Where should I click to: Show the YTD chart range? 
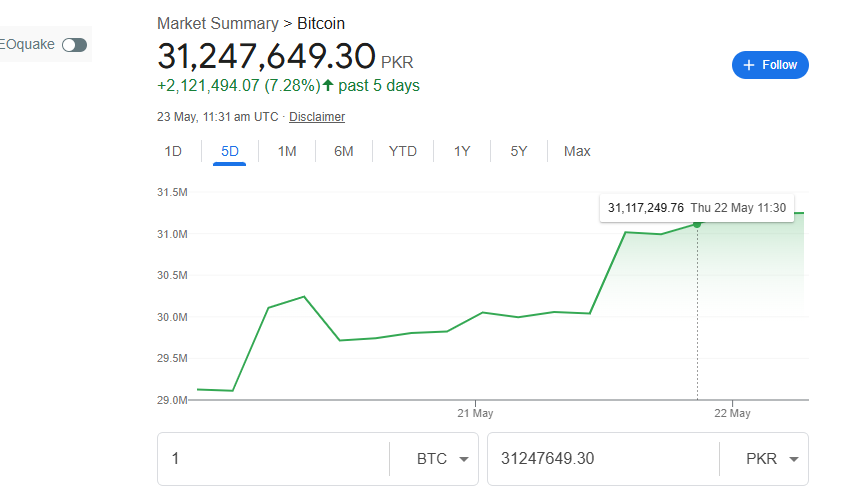[x=403, y=151]
